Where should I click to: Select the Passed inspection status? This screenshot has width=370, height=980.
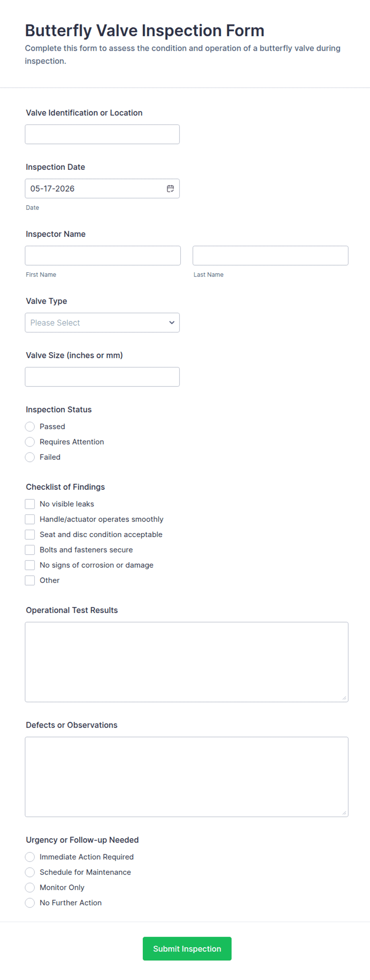click(30, 427)
